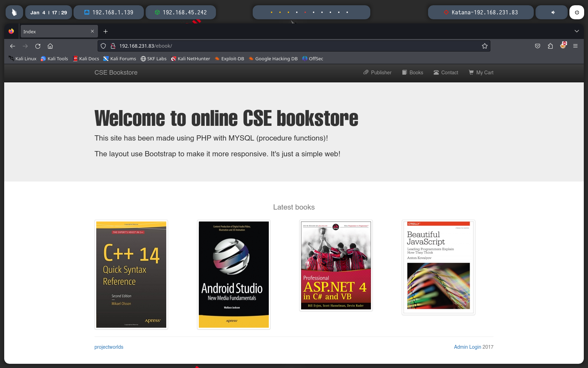Image resolution: width=588 pixels, height=368 pixels.
Task: Expand the list all tabs chevron
Action: click(x=576, y=31)
